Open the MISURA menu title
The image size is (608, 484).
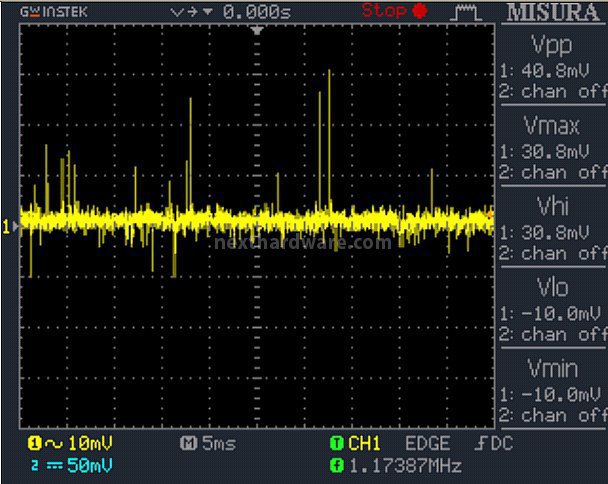click(x=553, y=12)
